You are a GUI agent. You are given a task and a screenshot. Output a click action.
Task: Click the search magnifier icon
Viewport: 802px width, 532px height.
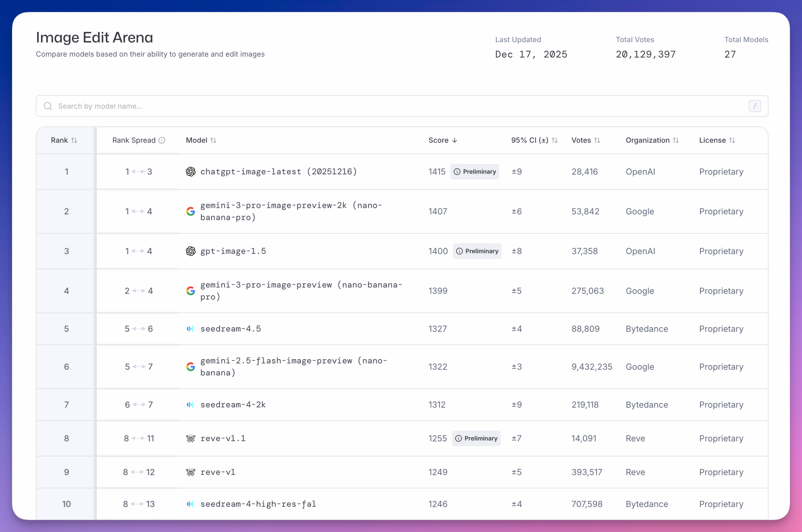48,106
